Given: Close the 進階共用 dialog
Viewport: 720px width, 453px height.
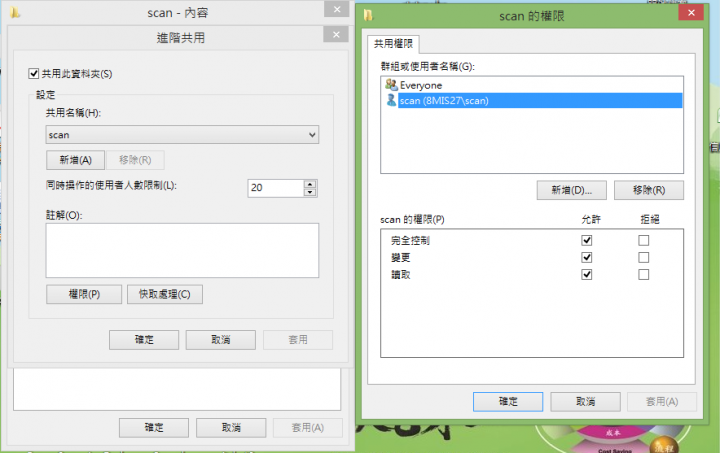Looking at the screenshot, I should (336, 34).
